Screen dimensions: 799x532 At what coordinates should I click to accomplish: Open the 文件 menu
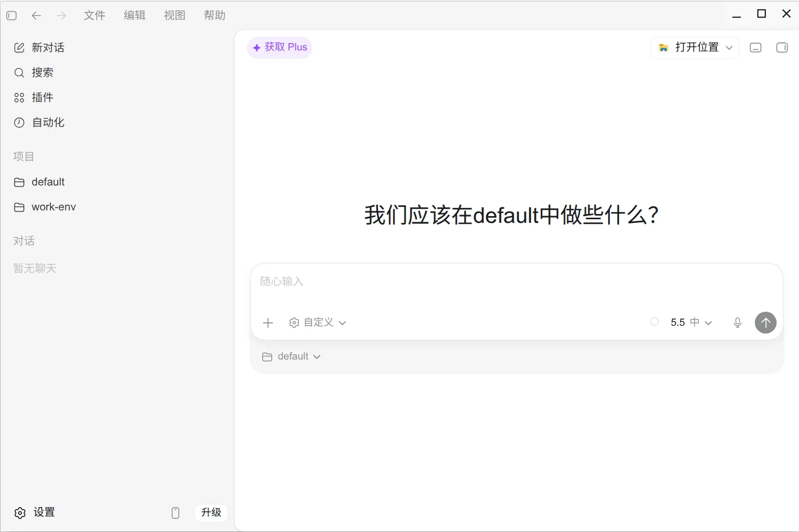95,16
